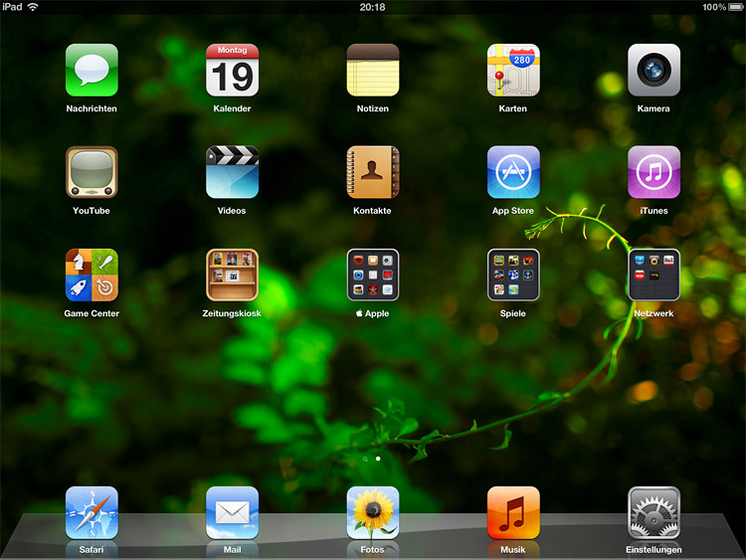Open the Nachrichten messages app
Viewport: 746px width, 560px height.
[x=92, y=70]
